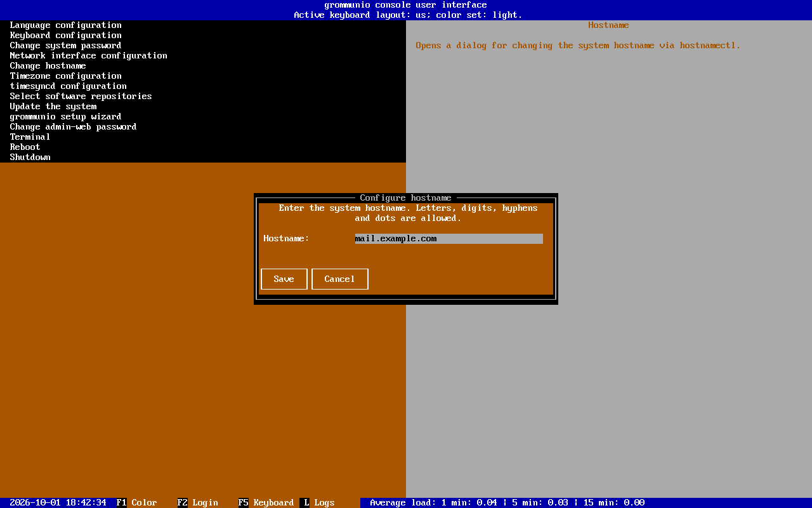Open Select software repositories entry
This screenshot has width=812, height=508.
pyautogui.click(x=81, y=97)
